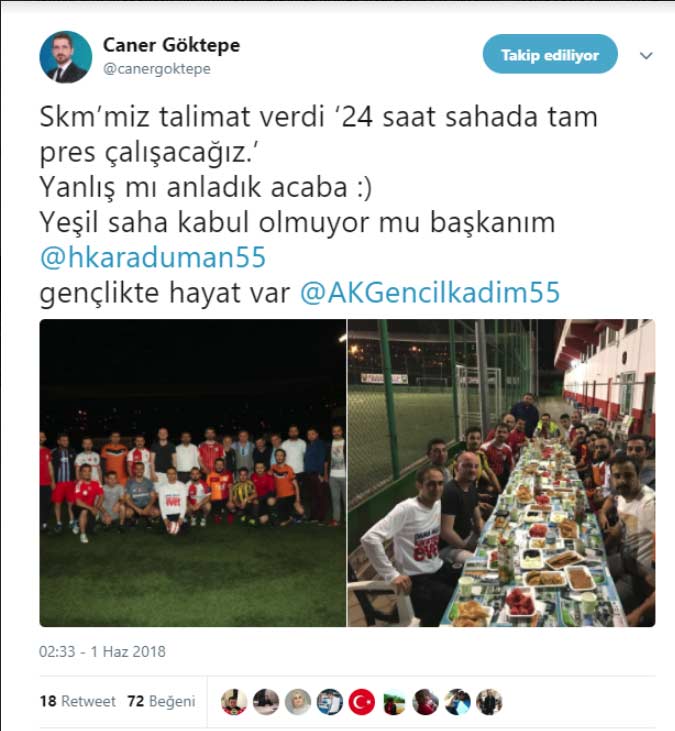
Task: Open the long dinner table photo
Action: tap(502, 473)
